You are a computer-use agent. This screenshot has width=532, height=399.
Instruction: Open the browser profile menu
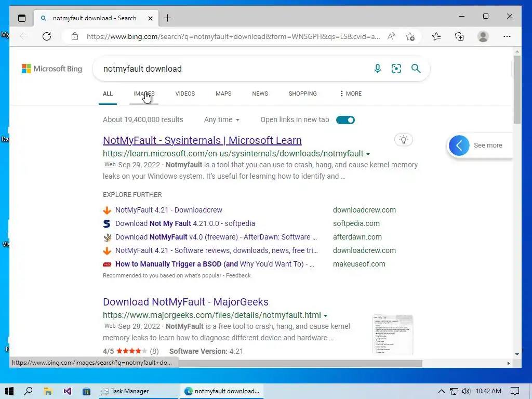(x=483, y=36)
